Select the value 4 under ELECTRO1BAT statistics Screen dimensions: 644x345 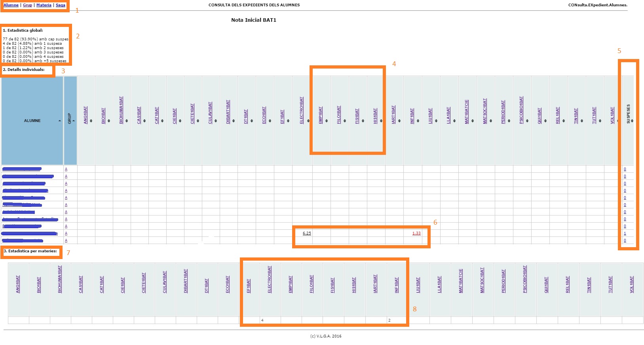pyautogui.click(x=262, y=320)
